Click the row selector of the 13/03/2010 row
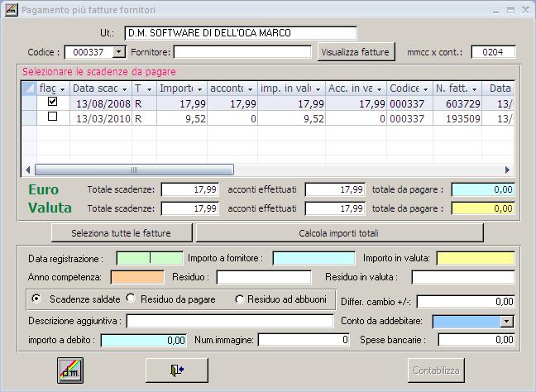 (29, 118)
